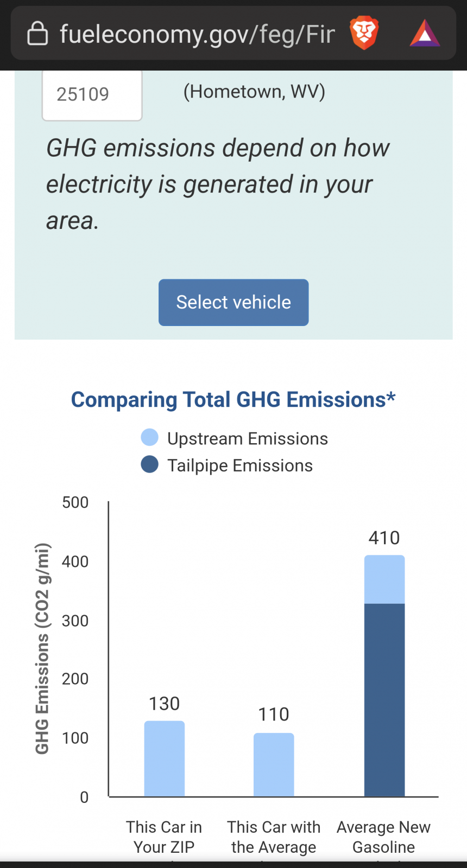Image resolution: width=467 pixels, height=868 pixels.
Task: Toggle the Tailpipe Emissions legend label
Action: (240, 465)
